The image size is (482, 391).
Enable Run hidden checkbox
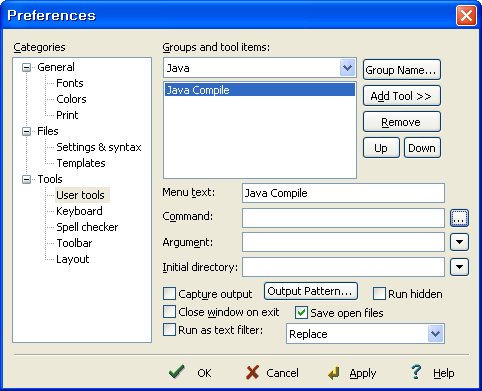click(x=379, y=294)
